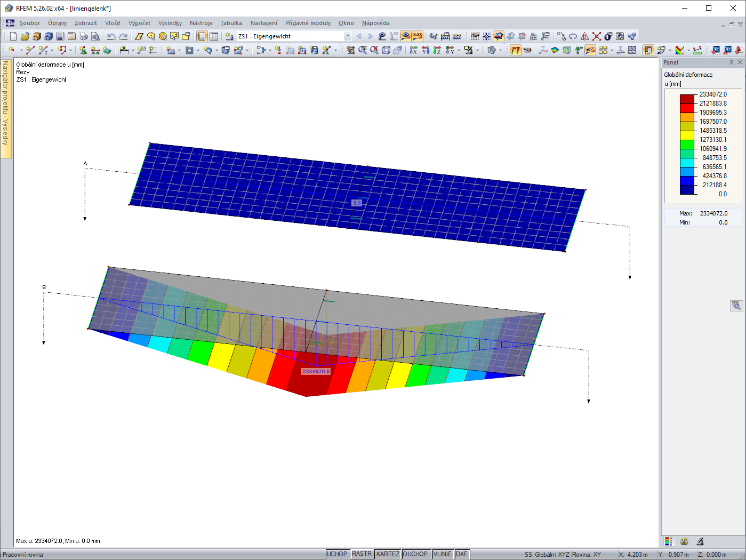Toggle OUCHOP object snap in status bar
The width and height of the screenshot is (746, 560).
pos(415,554)
